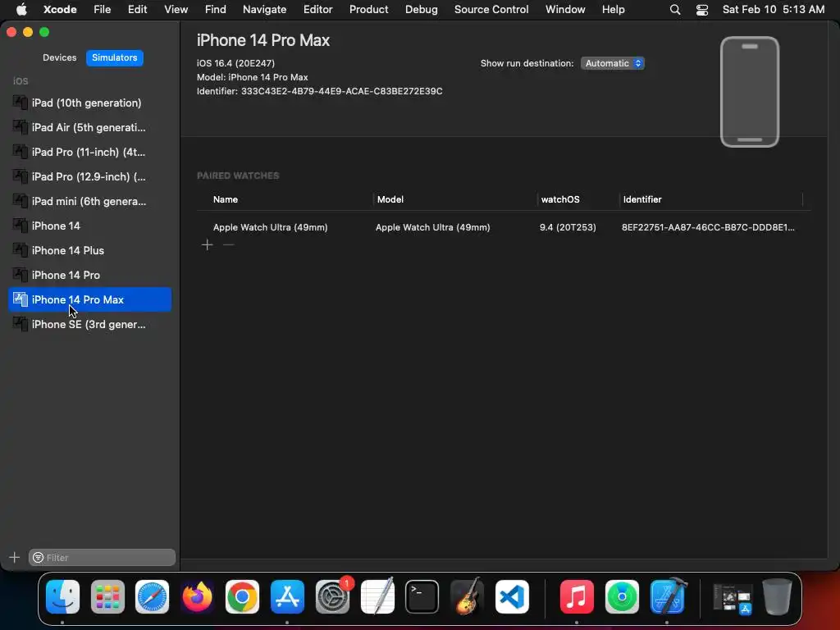Click the iPad Air (5th generation) simulator icon
Image resolution: width=840 pixels, height=630 pixels.
(20, 127)
